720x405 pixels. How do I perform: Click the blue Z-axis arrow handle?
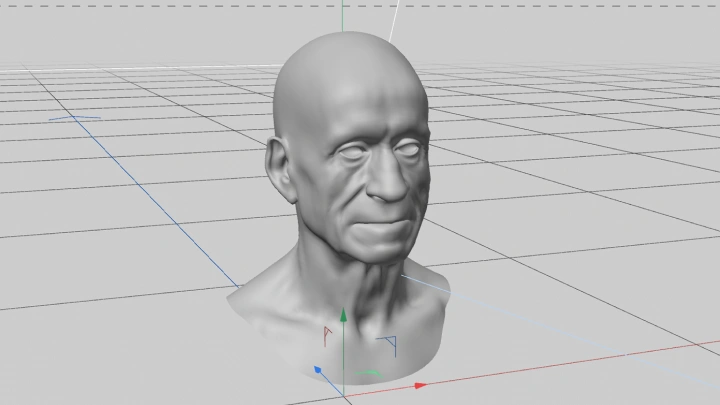tap(318, 370)
